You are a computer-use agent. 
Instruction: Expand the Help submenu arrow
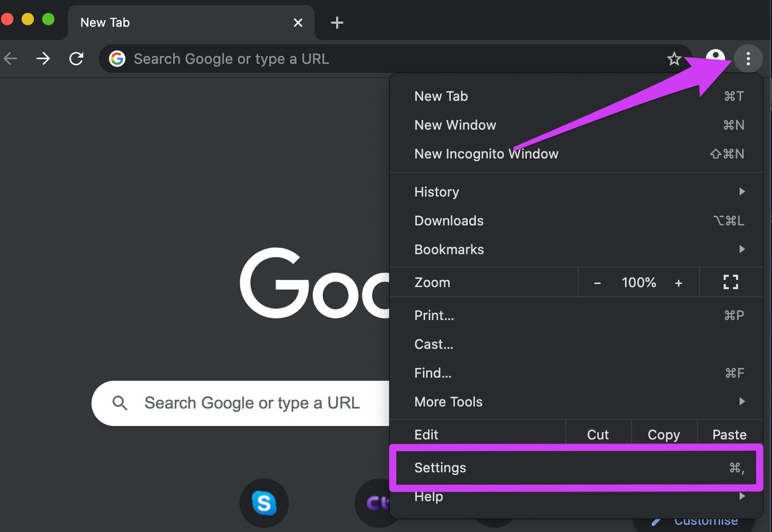[742, 496]
